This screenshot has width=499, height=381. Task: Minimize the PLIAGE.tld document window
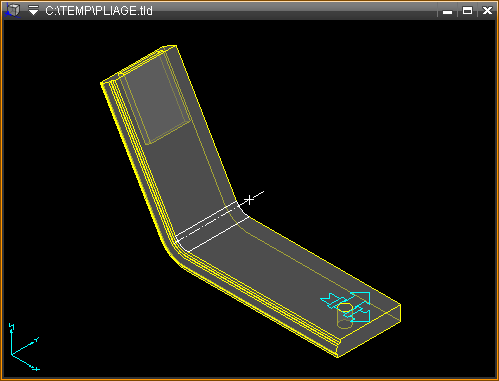[x=447, y=12]
